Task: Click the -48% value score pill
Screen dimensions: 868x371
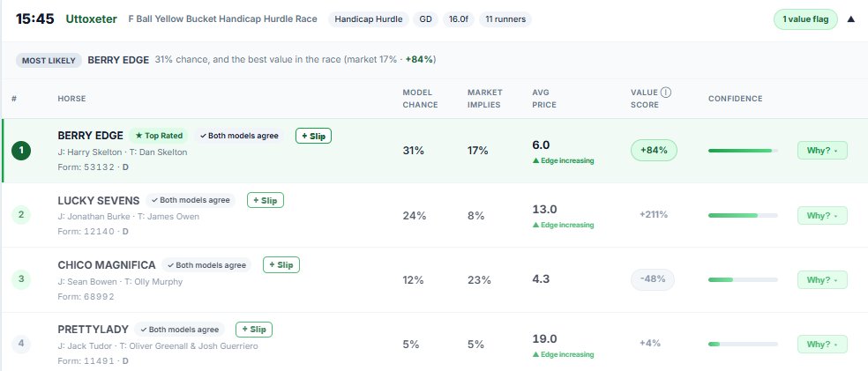Action: coord(653,279)
